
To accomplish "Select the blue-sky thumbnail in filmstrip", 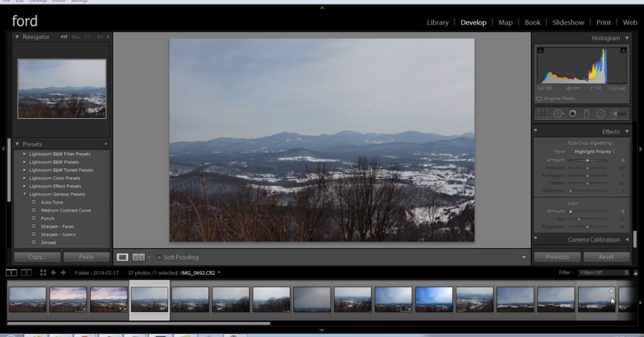I will (434, 299).
